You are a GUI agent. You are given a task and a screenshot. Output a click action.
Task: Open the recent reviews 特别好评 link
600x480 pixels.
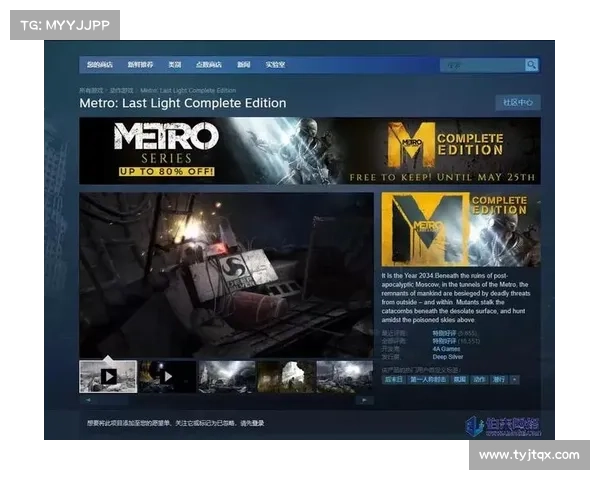pos(445,333)
